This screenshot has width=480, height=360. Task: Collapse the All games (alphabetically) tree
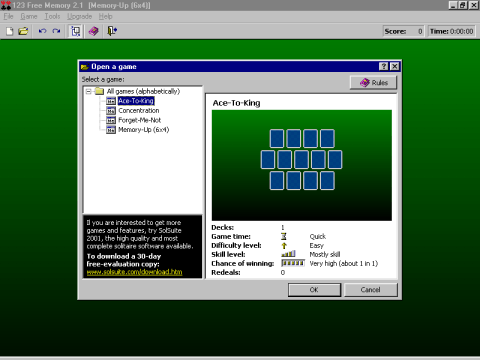[x=88, y=91]
